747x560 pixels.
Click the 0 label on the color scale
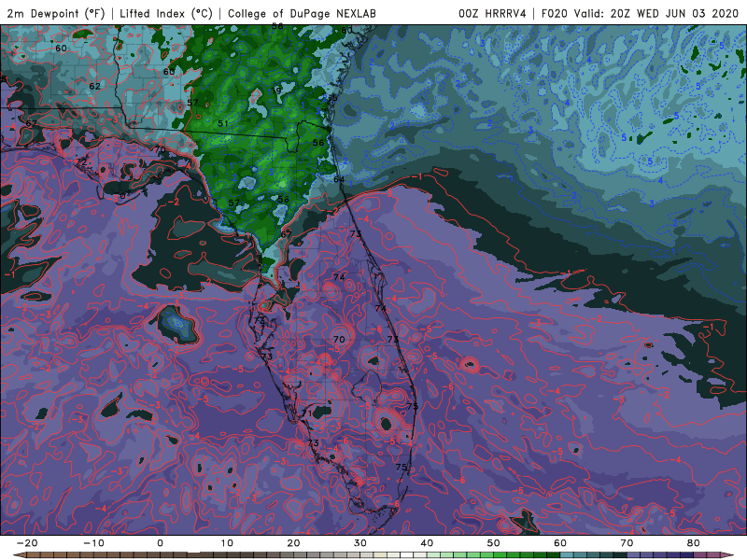point(160,543)
